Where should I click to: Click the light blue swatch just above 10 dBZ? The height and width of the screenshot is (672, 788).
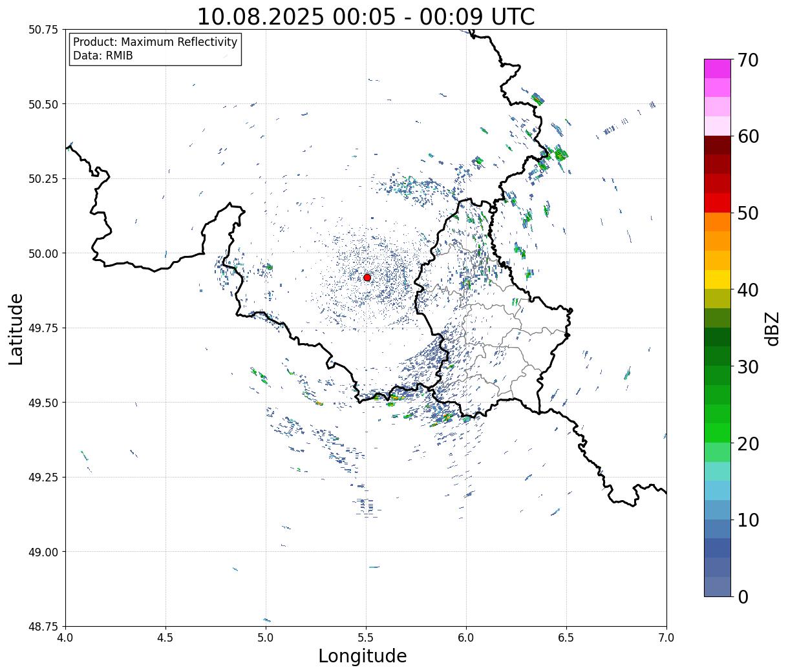coord(718,510)
